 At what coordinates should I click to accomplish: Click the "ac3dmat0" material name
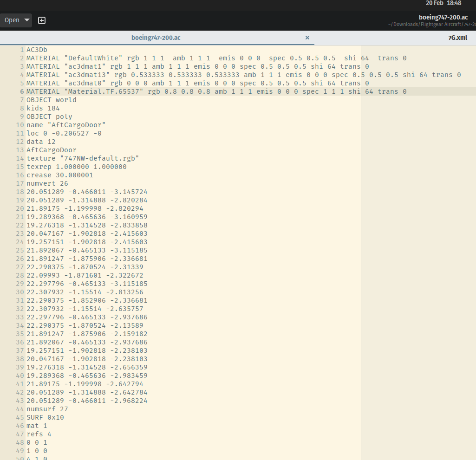click(x=85, y=83)
